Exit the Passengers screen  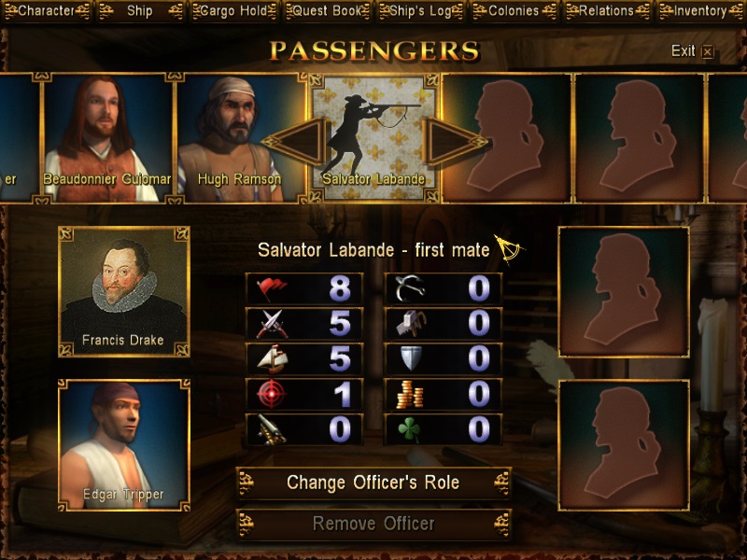coord(692,51)
